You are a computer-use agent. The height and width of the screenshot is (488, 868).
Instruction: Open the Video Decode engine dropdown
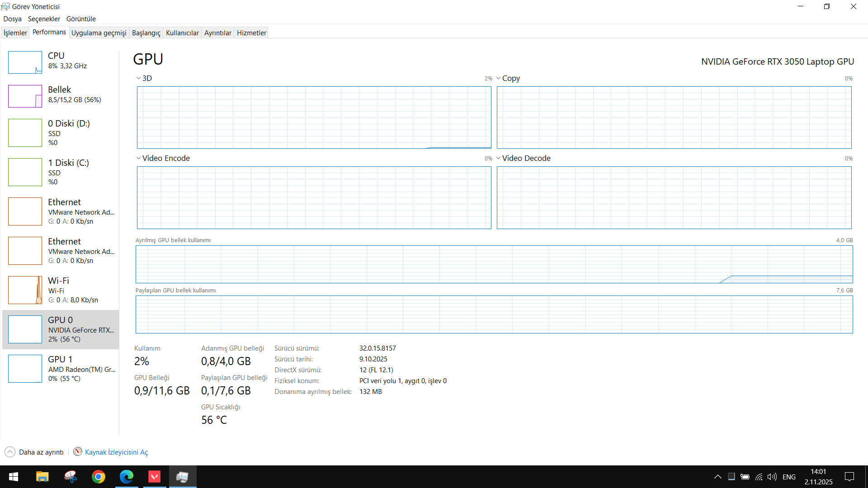click(x=498, y=158)
